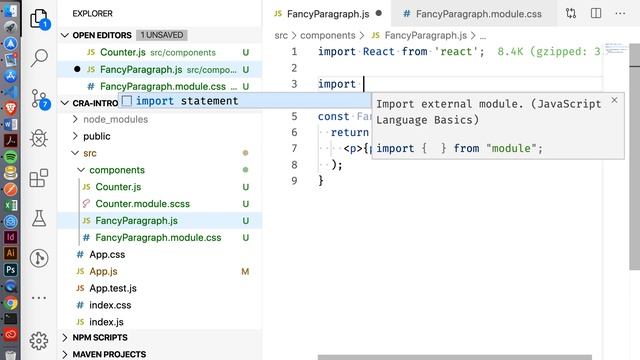
Task: Collapse the components folder
Action: [81, 170]
